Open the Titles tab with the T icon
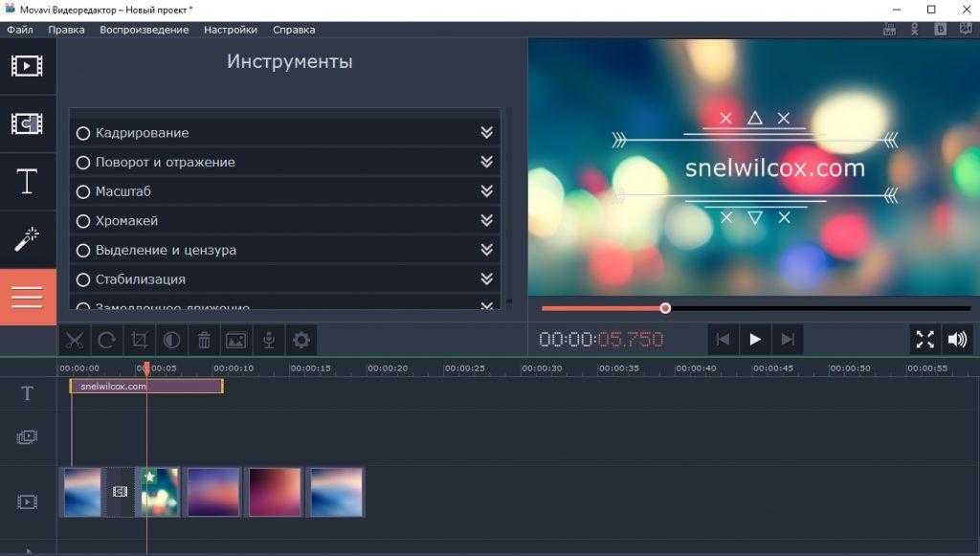This screenshot has height=556, width=980. (28, 182)
